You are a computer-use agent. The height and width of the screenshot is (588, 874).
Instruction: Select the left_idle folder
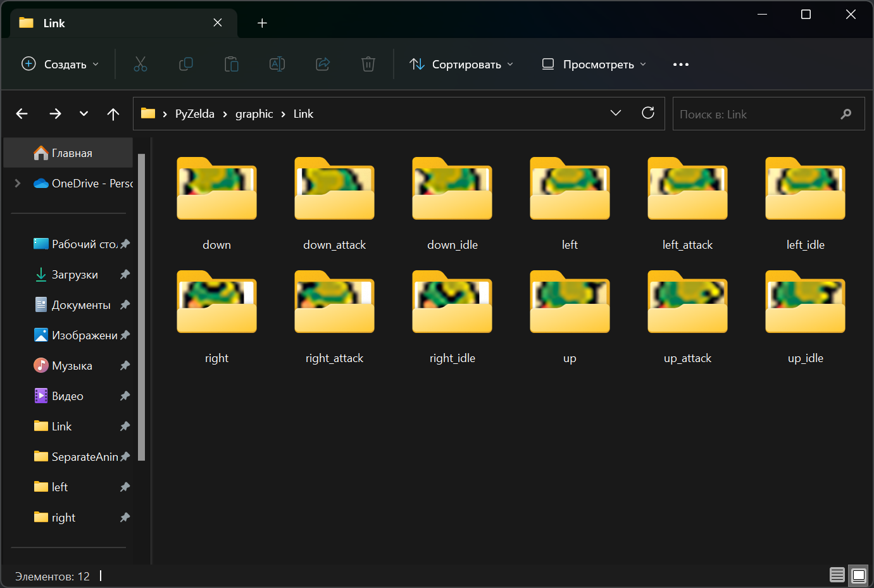pos(805,204)
